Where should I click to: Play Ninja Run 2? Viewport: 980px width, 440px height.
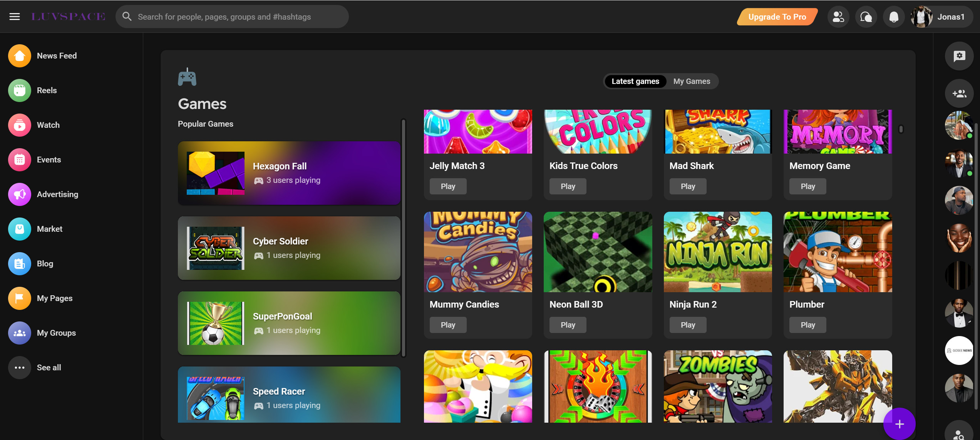(x=688, y=325)
